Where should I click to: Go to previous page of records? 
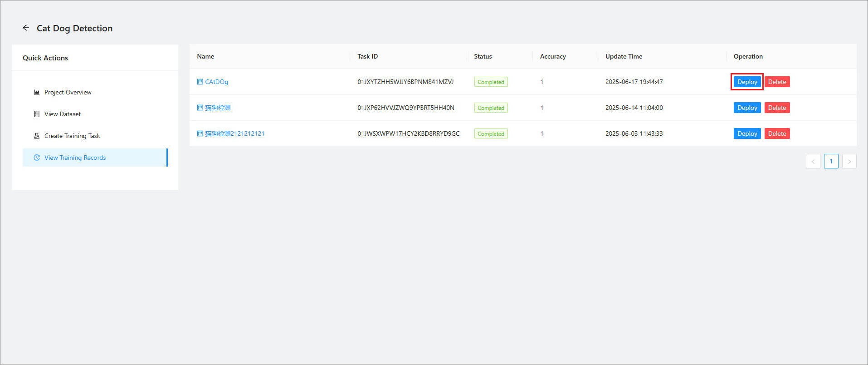(x=813, y=161)
